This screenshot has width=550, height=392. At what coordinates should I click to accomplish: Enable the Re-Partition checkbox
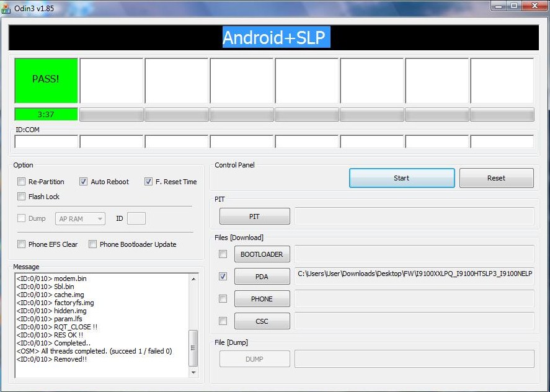coord(22,182)
